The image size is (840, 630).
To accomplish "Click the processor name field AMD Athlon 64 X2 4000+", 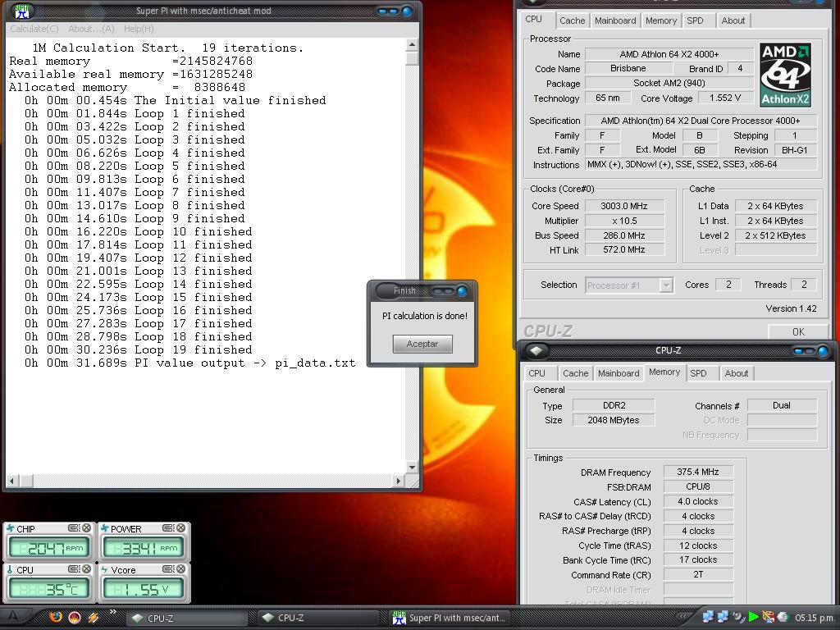I will pyautogui.click(x=669, y=54).
